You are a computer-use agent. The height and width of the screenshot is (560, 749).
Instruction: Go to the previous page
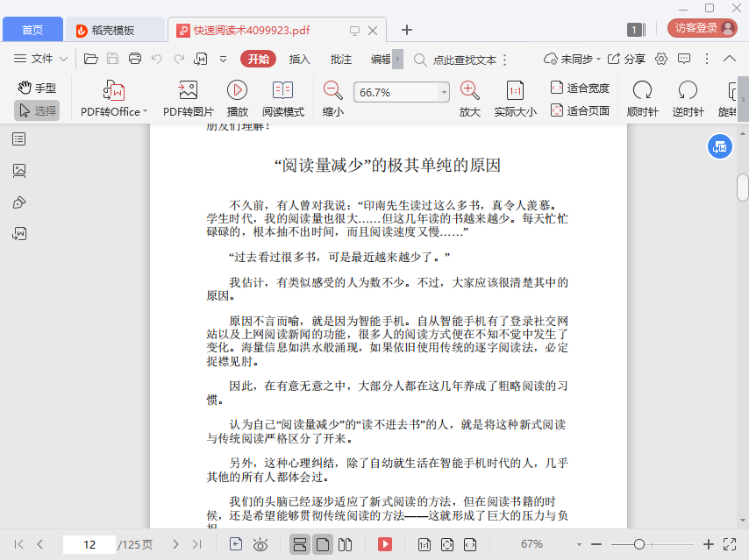40,544
